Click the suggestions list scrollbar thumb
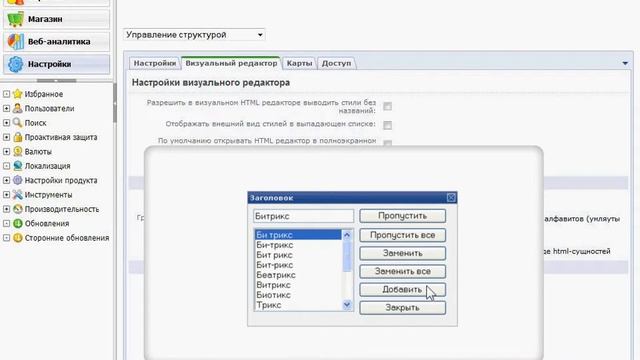640x360 pixels. click(x=347, y=256)
